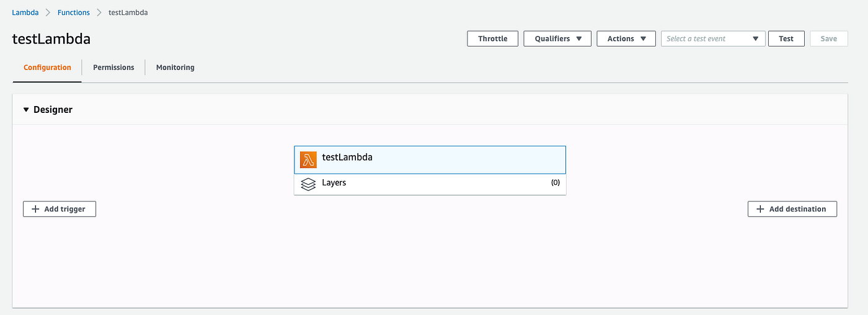Click the Add destination button

(792, 209)
